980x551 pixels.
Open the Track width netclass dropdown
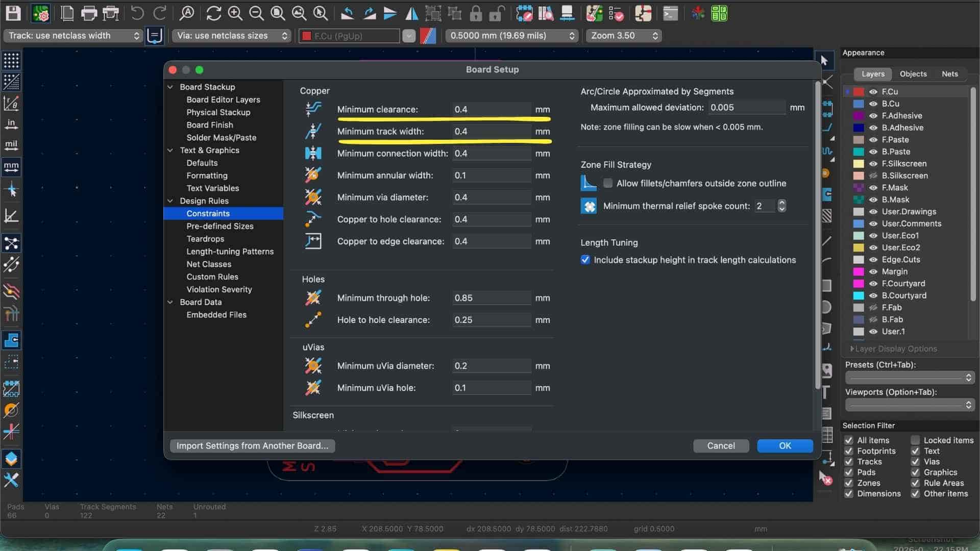[73, 36]
